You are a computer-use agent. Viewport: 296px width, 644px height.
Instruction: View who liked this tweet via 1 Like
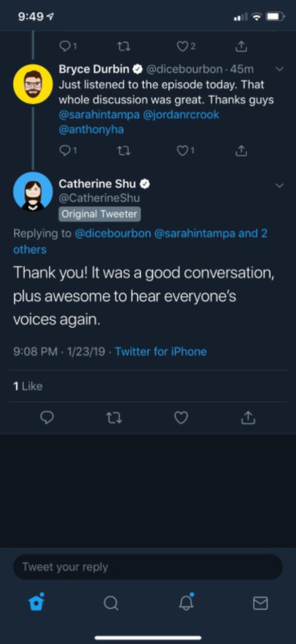(28, 386)
